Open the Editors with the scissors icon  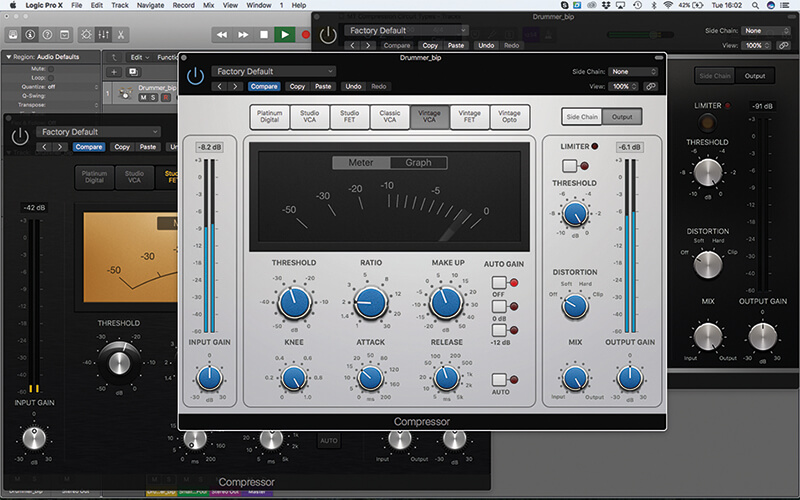tap(121, 35)
